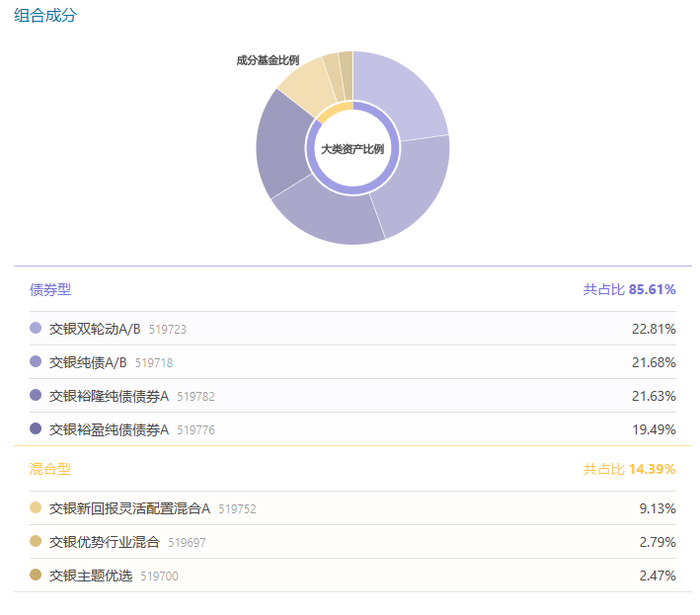
Task: Click fund code 519782
Action: tap(196, 396)
